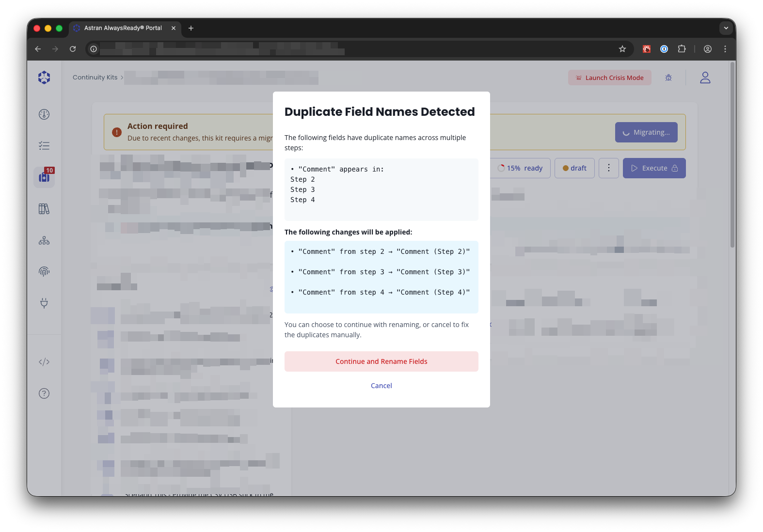The height and width of the screenshot is (532, 763).
Task: Select the Astran AlwaysReady Portal tab
Action: point(123,28)
